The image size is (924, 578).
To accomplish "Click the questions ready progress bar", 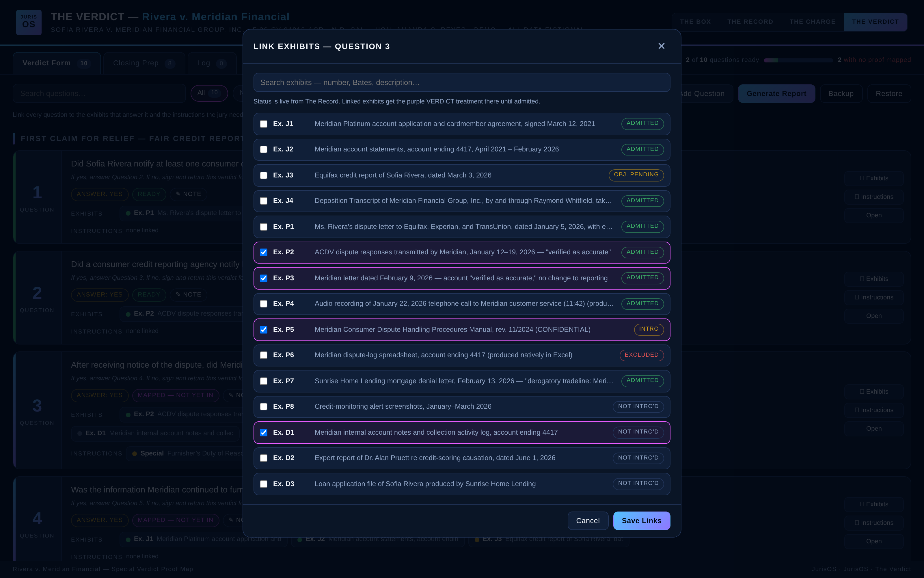I will pyautogui.click(x=798, y=60).
